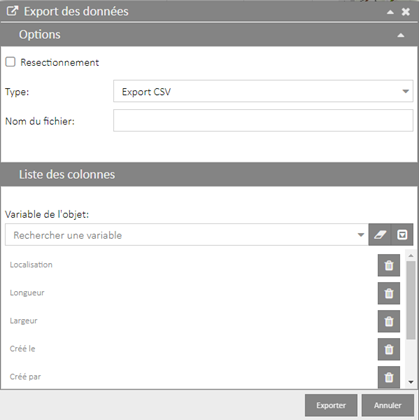
Task: Click the Exporter button
Action: [x=331, y=405]
